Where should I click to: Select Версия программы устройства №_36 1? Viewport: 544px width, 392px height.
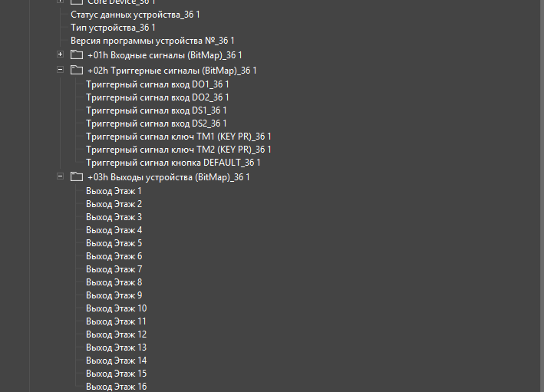[x=153, y=41]
